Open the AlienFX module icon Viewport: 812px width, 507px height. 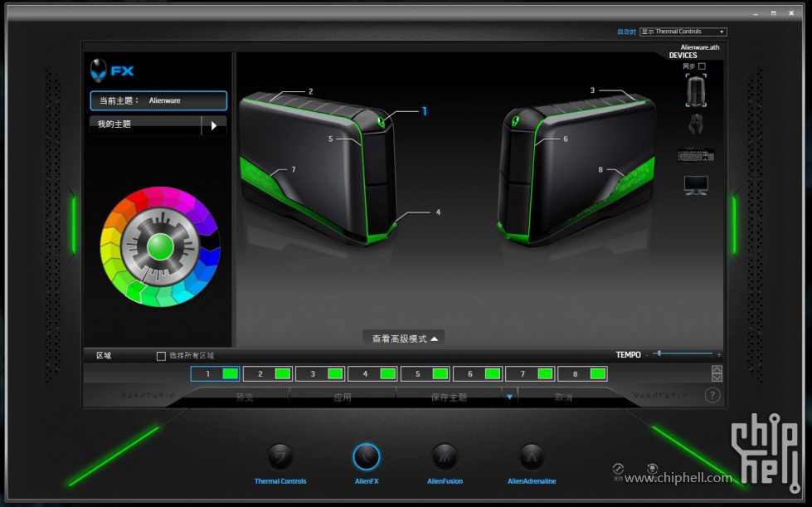pos(367,456)
